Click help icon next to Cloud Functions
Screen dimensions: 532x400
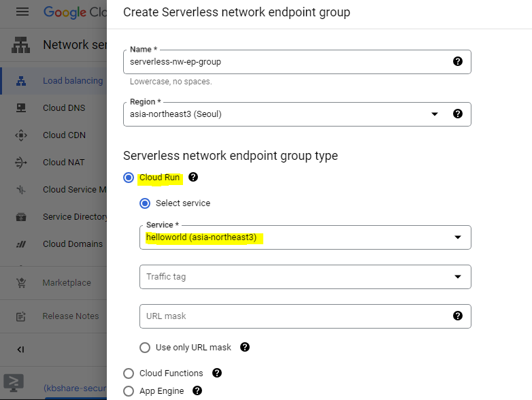point(217,373)
